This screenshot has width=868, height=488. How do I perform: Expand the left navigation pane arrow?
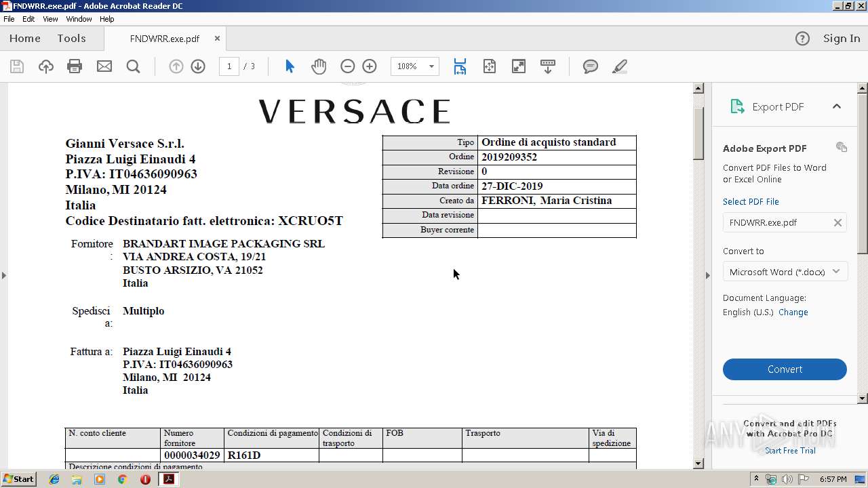tap(4, 275)
